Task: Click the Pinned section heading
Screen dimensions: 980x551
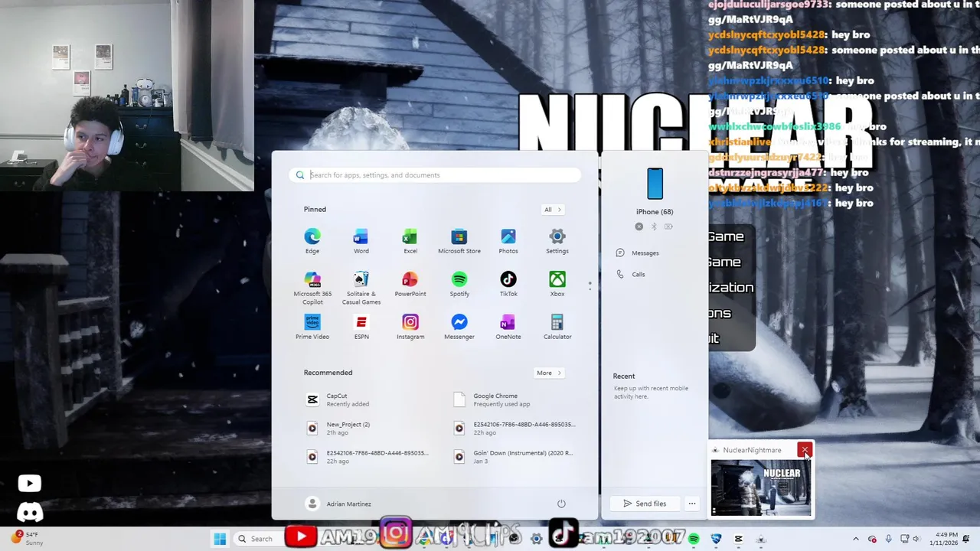Action: click(315, 210)
